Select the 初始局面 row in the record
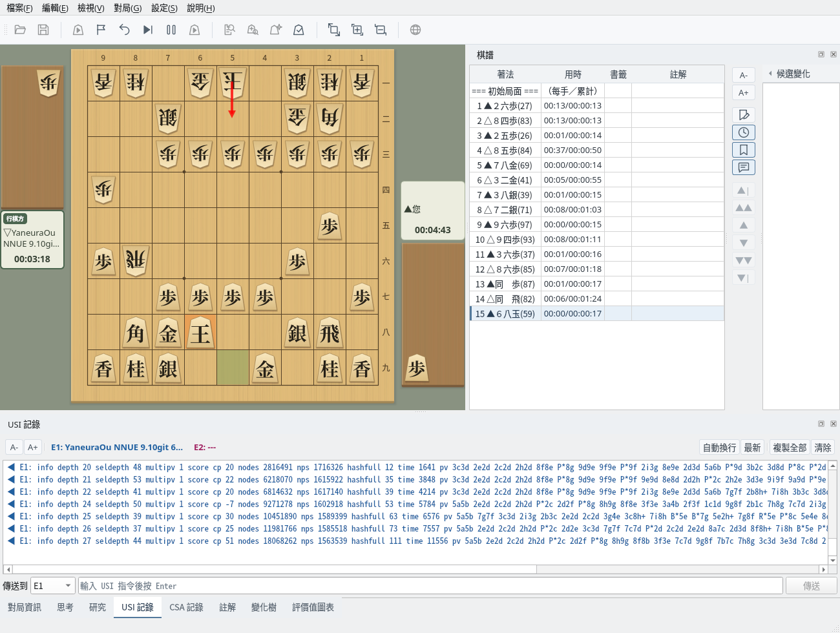 click(x=596, y=90)
